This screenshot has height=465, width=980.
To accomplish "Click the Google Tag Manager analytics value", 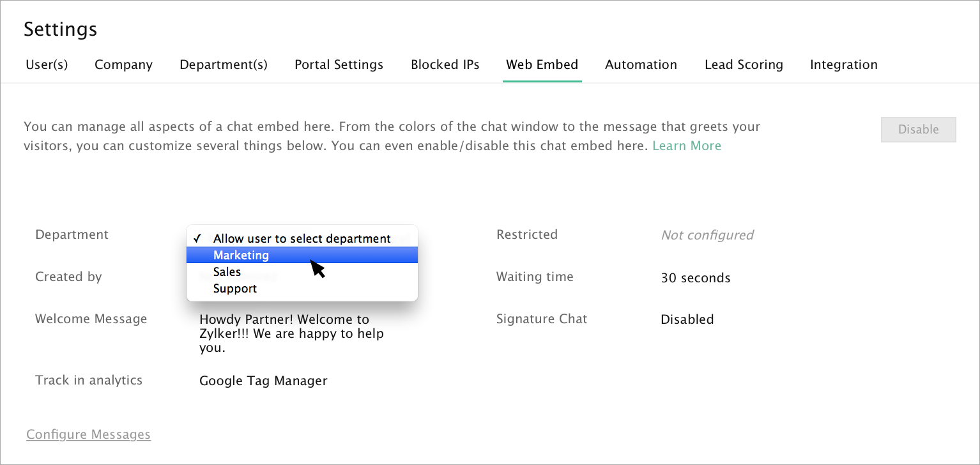I will (x=263, y=381).
